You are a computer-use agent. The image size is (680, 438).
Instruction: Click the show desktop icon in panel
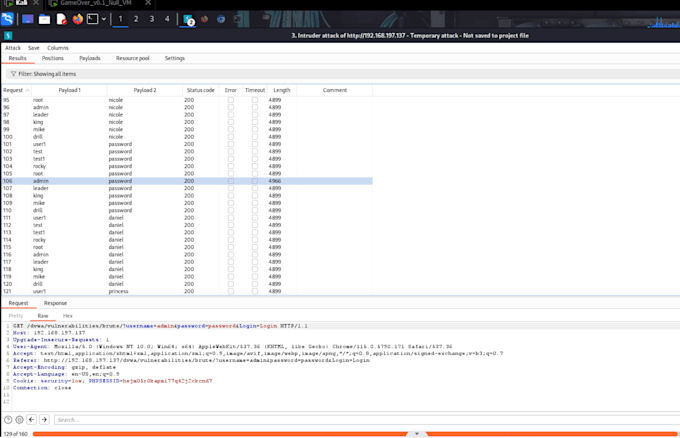pos(28,19)
